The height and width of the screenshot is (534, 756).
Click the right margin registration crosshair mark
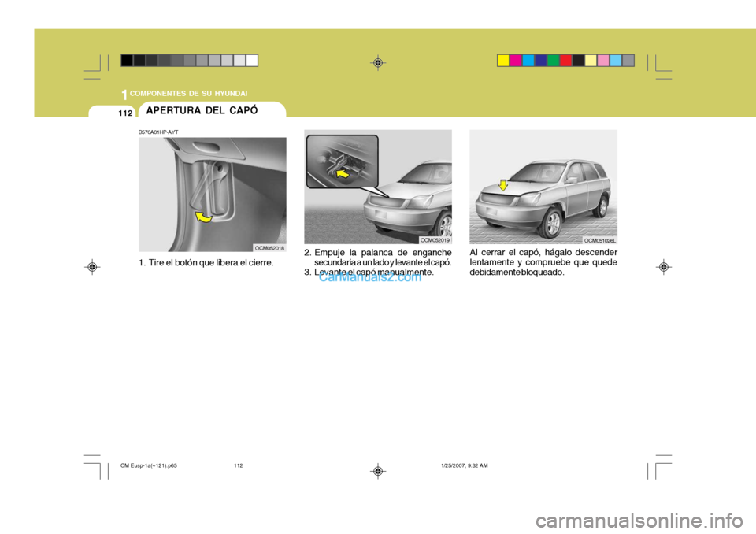(663, 267)
